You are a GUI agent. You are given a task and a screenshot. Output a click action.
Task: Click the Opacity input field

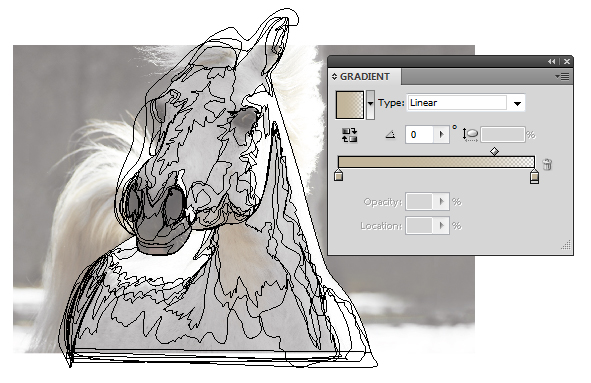pyautogui.click(x=419, y=202)
